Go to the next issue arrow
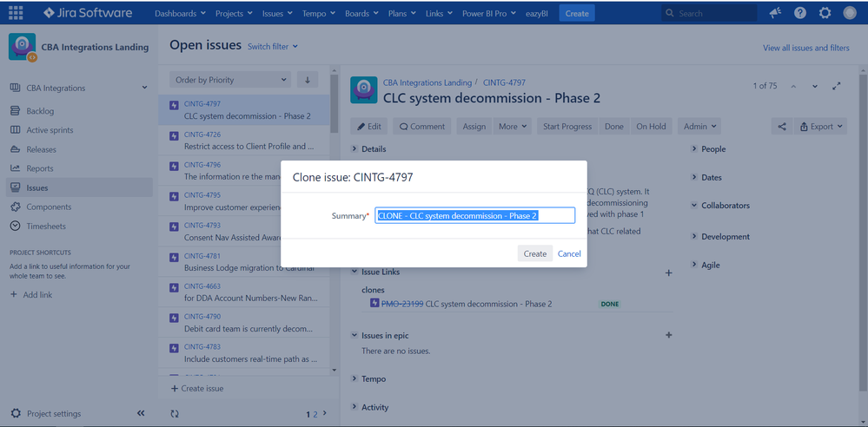 (815, 86)
